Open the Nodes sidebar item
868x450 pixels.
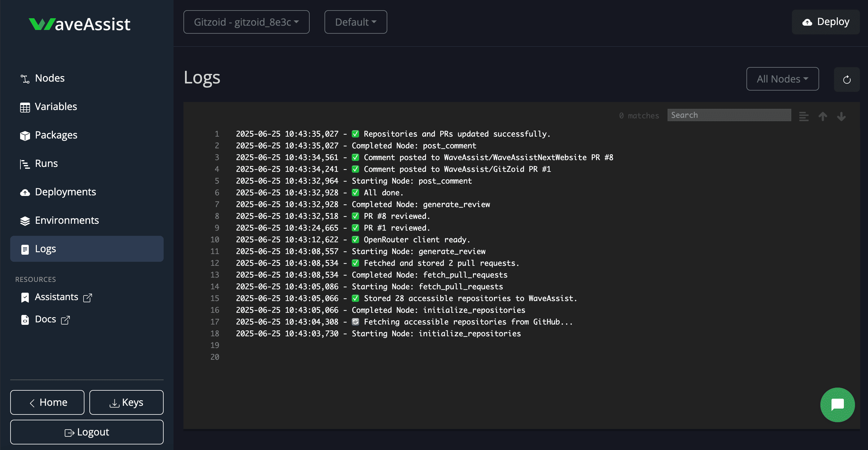click(87, 78)
